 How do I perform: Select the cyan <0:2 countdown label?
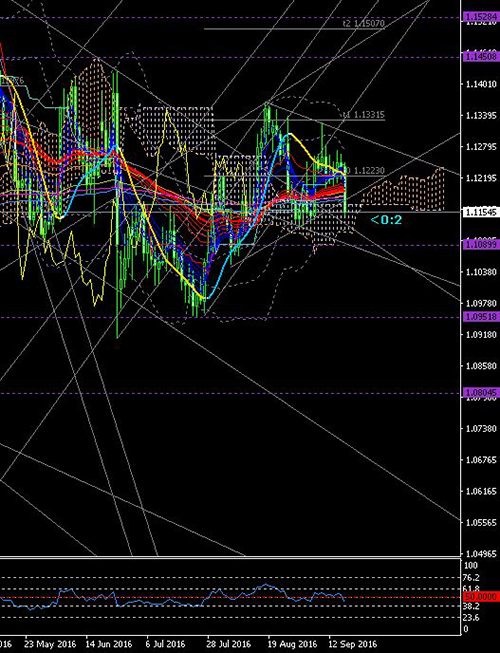tap(386, 220)
